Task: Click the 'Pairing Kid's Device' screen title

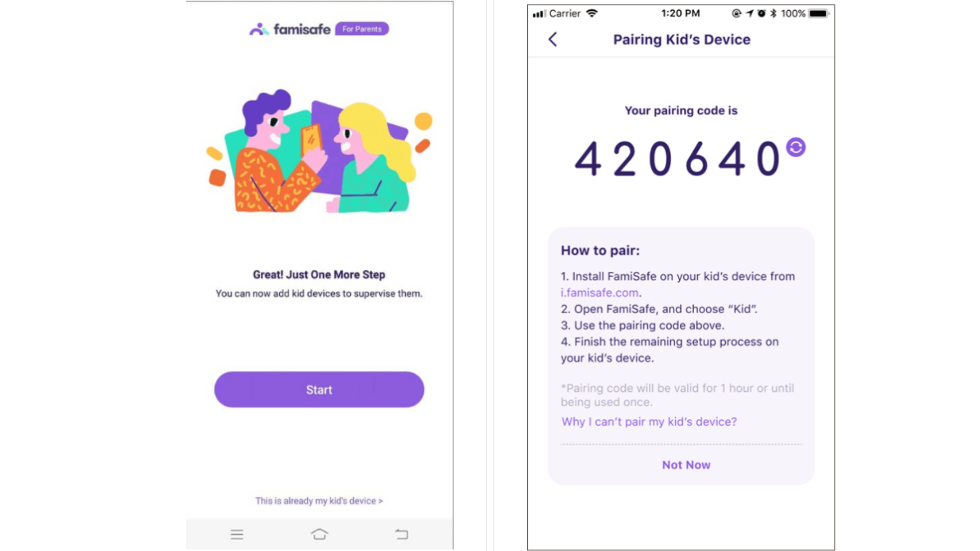Action: (681, 39)
